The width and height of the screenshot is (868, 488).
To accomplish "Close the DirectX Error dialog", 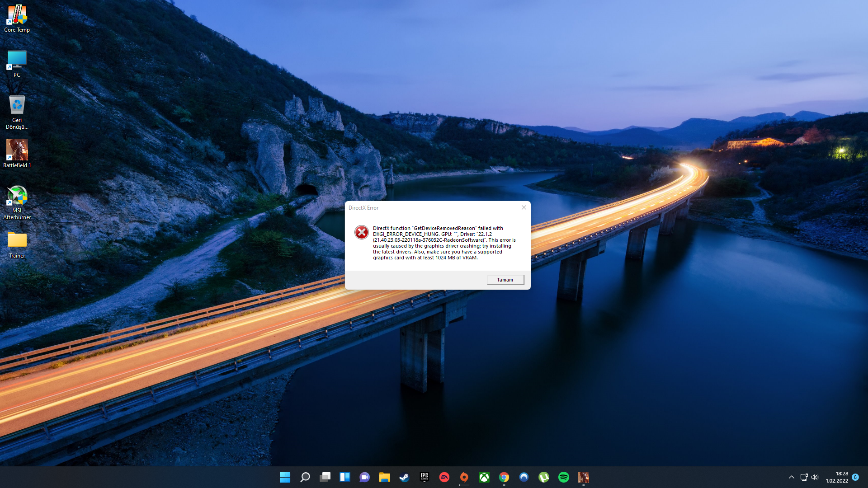I will (x=524, y=207).
